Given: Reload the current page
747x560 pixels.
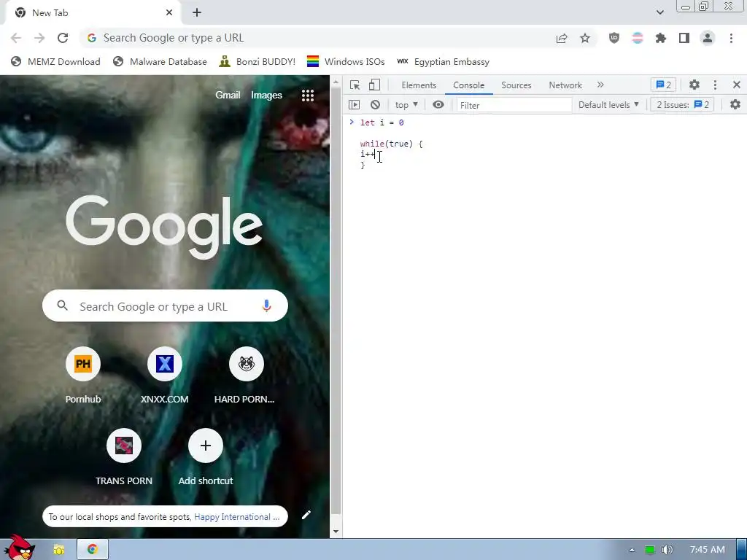Looking at the screenshot, I should coord(63,38).
